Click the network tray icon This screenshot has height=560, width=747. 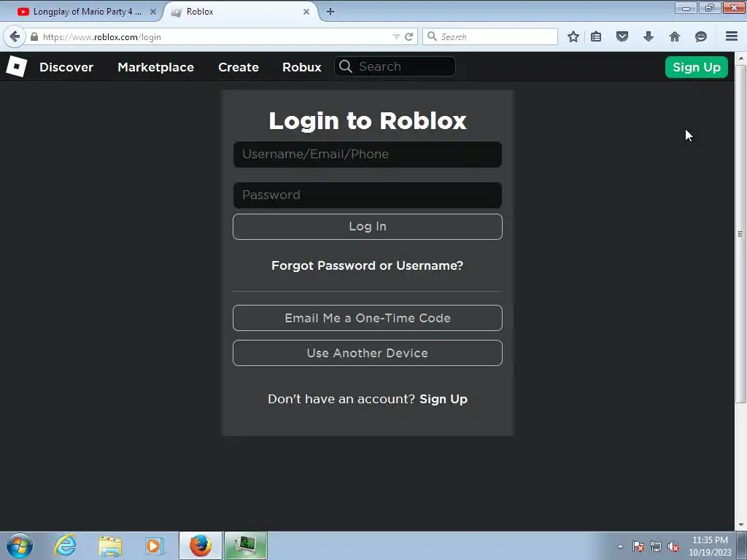pos(656,547)
